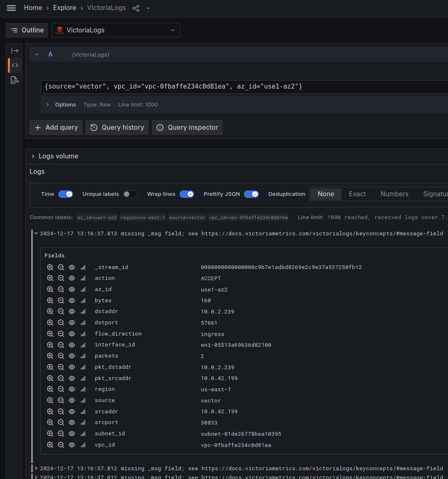Copy shortened link using the share icon

(x=135, y=8)
